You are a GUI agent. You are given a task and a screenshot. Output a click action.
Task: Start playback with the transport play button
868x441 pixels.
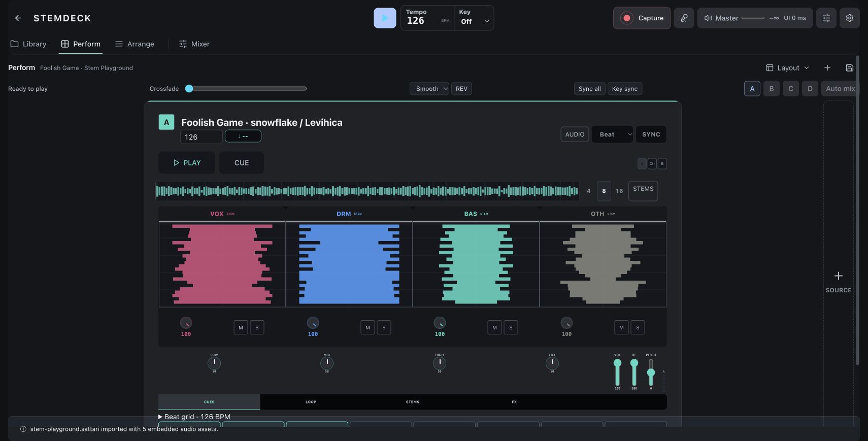coord(385,18)
